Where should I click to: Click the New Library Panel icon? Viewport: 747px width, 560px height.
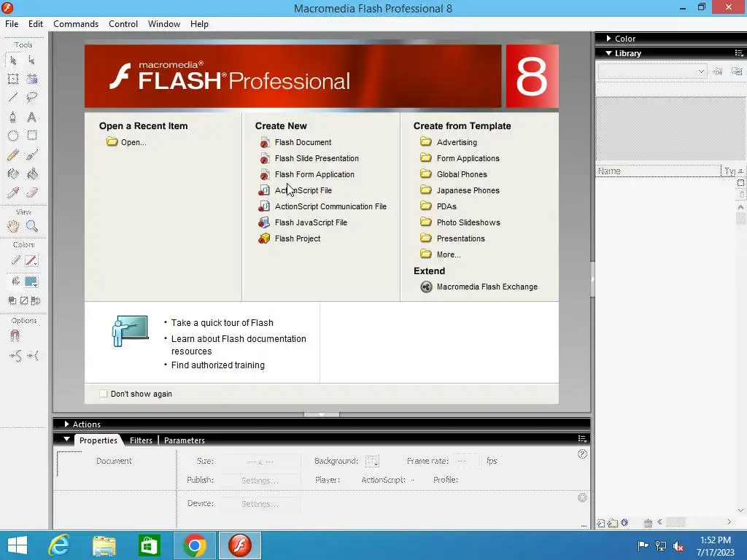[737, 71]
